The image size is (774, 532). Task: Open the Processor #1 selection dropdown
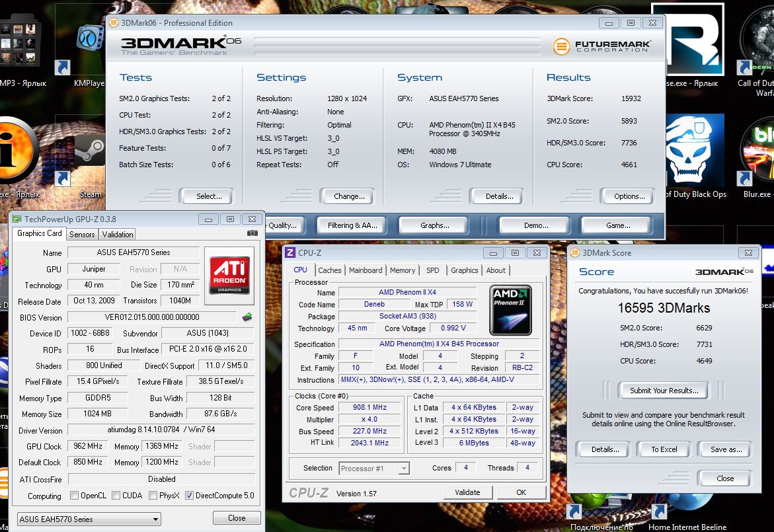pos(374,469)
